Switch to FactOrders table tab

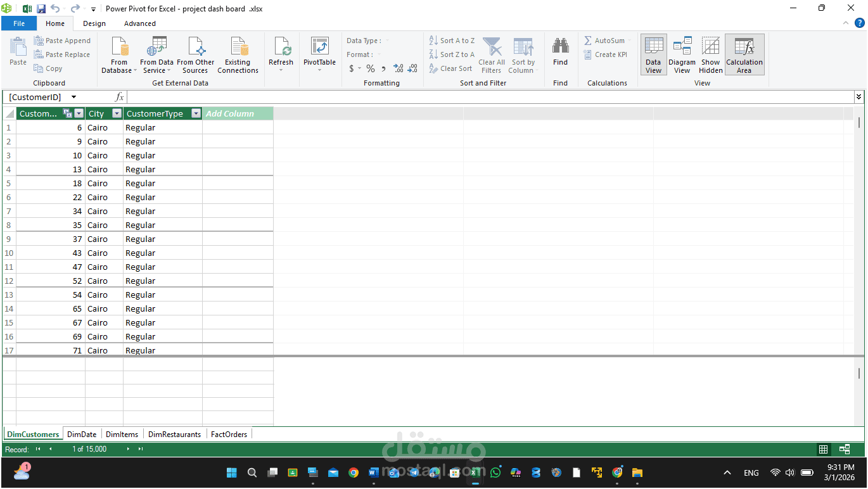[x=229, y=434]
